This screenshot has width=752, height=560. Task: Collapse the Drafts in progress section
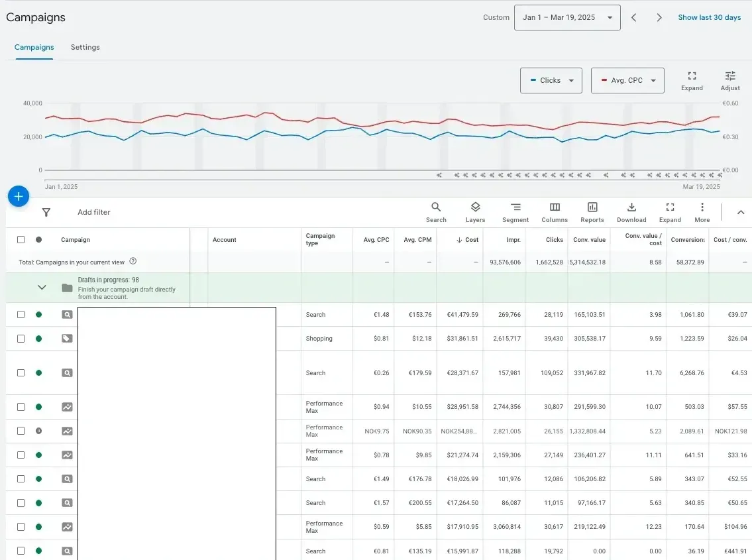pos(42,288)
